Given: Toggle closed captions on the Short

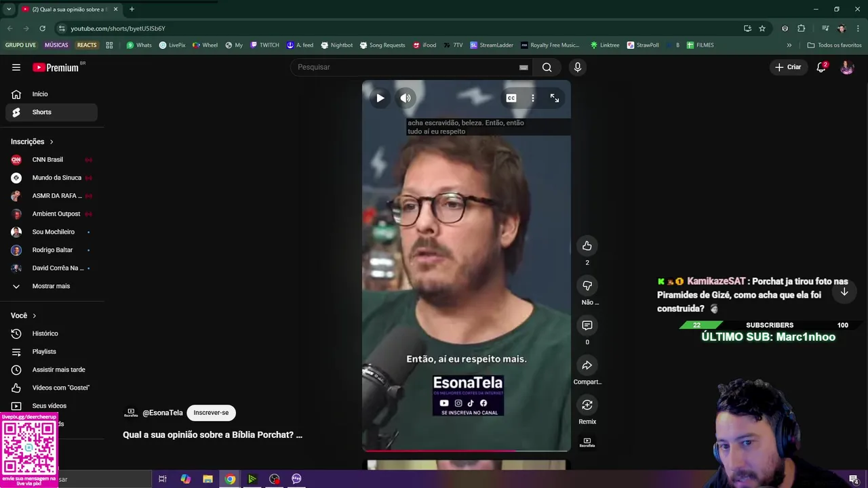Looking at the screenshot, I should tap(511, 98).
